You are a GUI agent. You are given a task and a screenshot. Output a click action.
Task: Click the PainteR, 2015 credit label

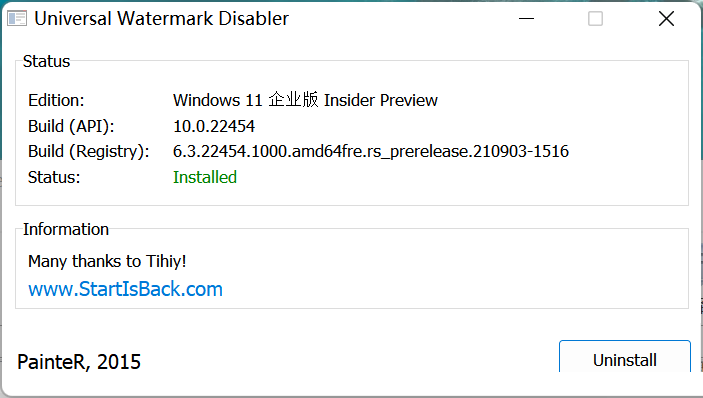coord(79,362)
